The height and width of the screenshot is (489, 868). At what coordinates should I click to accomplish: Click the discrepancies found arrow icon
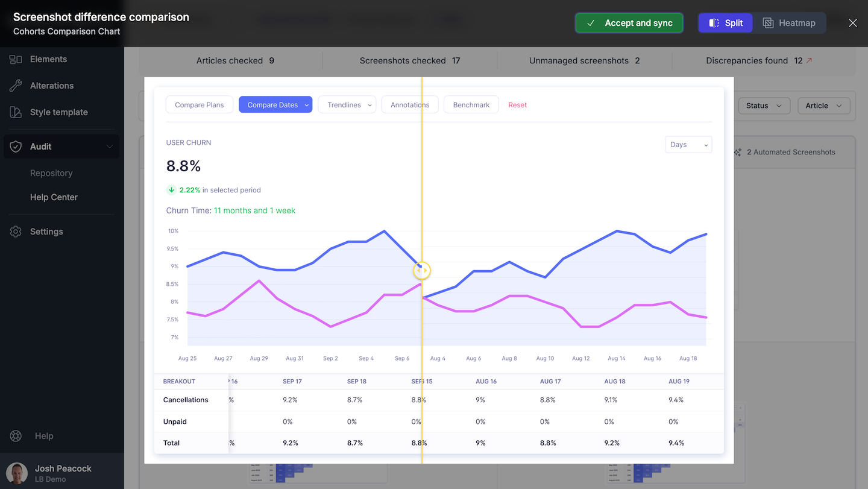pyautogui.click(x=809, y=60)
